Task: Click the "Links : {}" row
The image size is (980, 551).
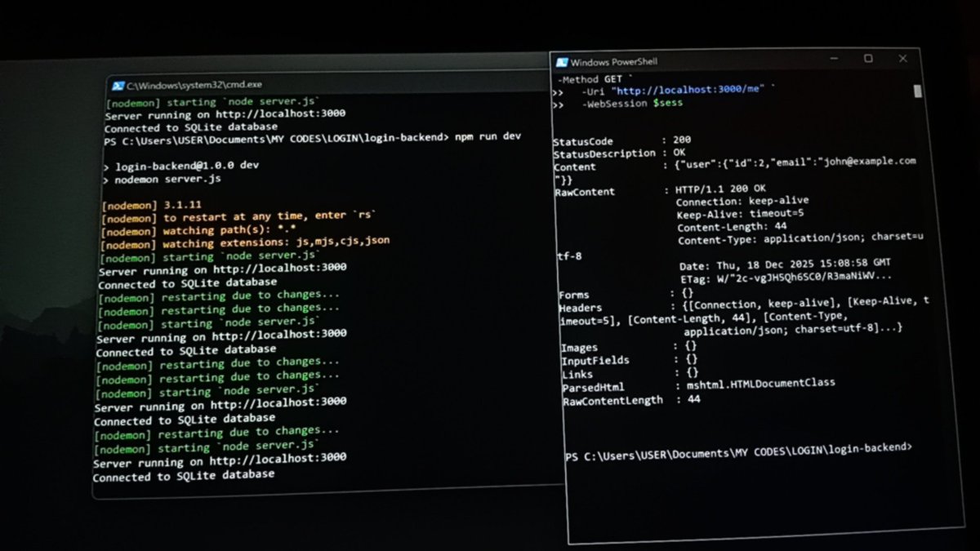Action: [630, 373]
